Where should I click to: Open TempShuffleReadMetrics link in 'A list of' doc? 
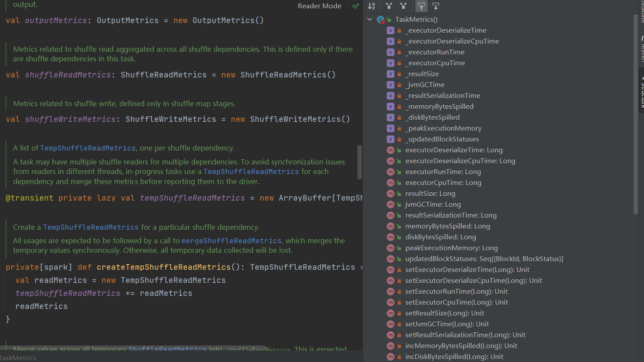pyautogui.click(x=88, y=148)
